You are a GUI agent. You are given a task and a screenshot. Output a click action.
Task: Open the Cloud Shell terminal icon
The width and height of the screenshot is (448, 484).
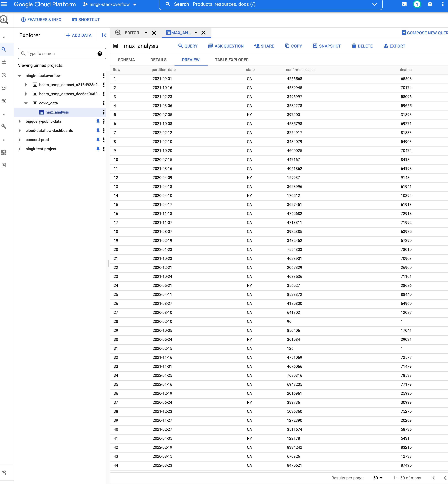pos(404,4)
